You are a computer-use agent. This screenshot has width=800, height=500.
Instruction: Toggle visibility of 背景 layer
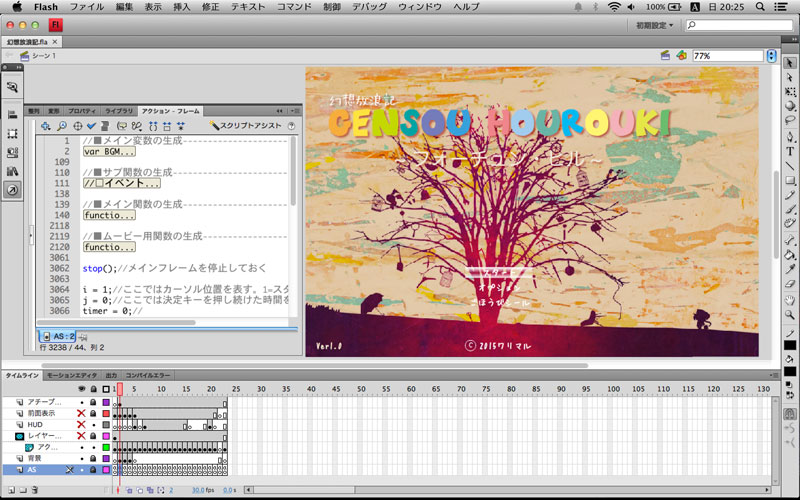(x=82, y=458)
